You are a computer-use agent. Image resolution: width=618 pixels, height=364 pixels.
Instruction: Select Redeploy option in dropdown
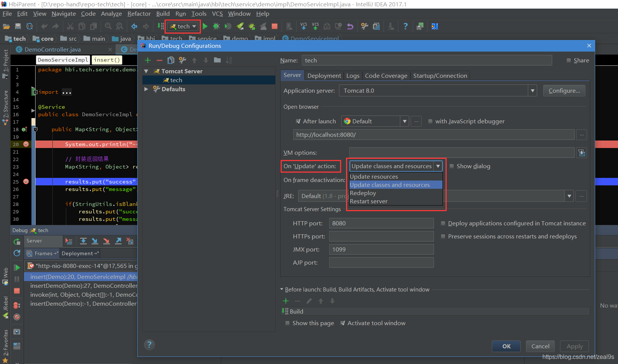click(396, 193)
